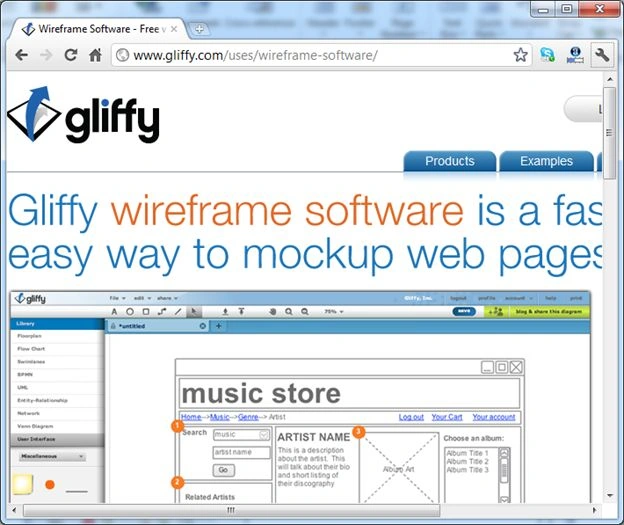Select the Text tool (A) in Gliffy toolbar

pyautogui.click(x=114, y=312)
